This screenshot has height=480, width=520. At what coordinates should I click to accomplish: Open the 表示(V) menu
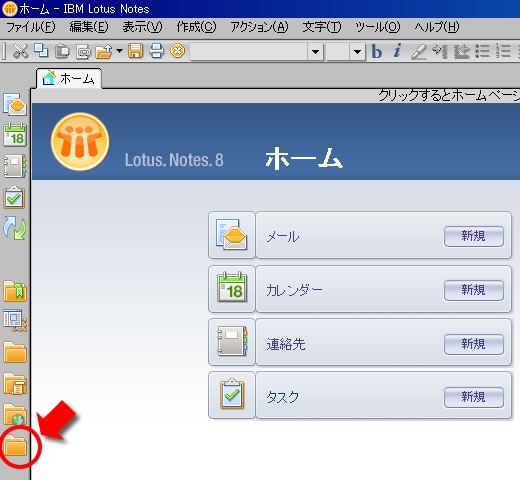pos(142,27)
